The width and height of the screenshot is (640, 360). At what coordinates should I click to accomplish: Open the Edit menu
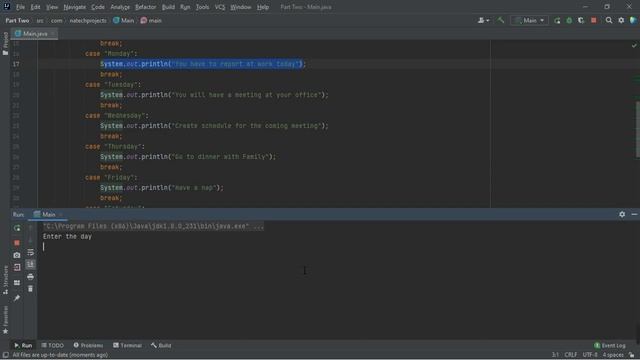click(36, 7)
